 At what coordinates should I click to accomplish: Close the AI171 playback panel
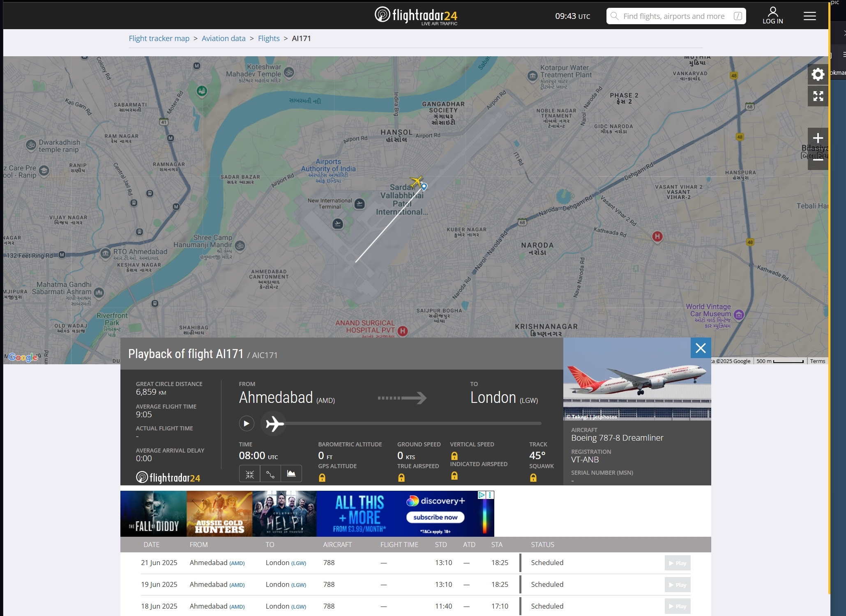[701, 348]
